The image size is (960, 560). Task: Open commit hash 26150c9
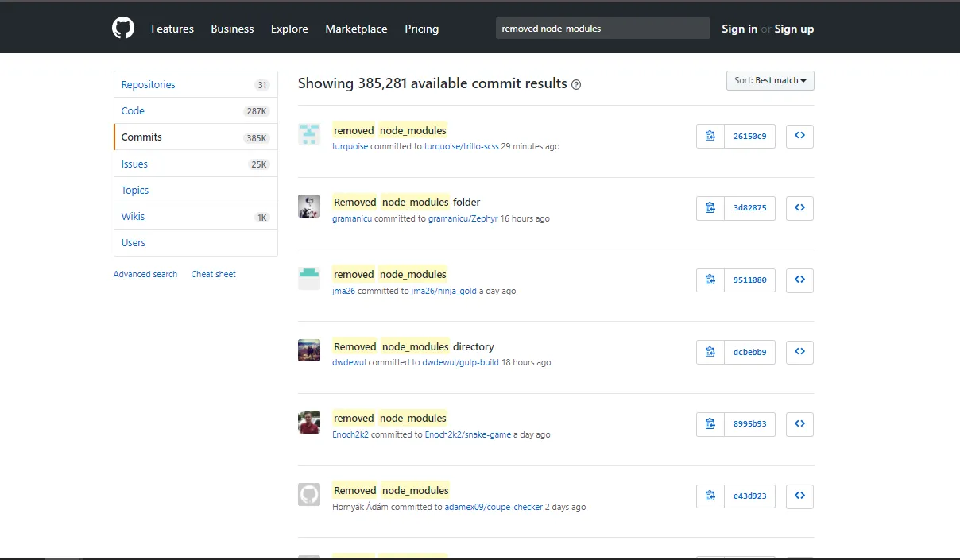click(749, 136)
